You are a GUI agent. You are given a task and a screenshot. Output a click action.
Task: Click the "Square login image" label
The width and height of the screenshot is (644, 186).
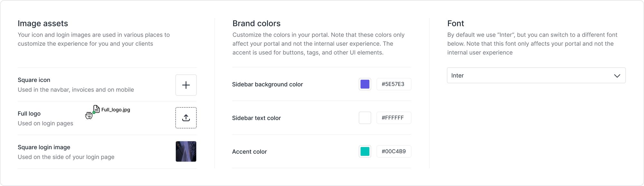[x=44, y=147]
